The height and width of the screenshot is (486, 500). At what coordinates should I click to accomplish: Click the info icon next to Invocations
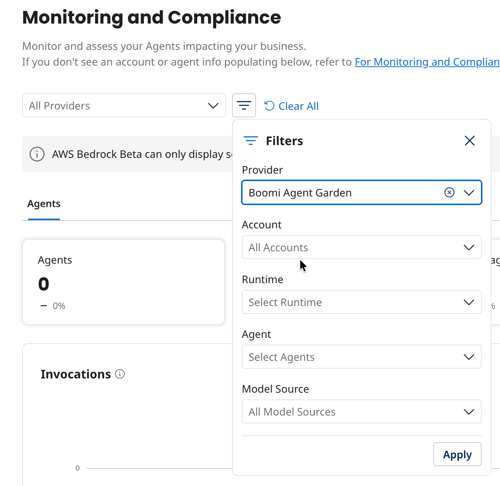(x=120, y=374)
